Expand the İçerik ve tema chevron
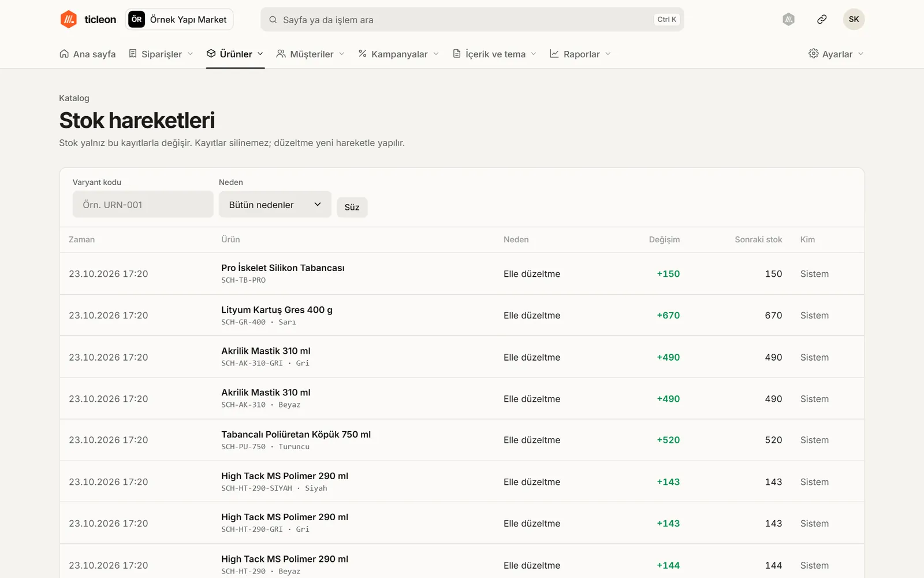 coord(534,54)
